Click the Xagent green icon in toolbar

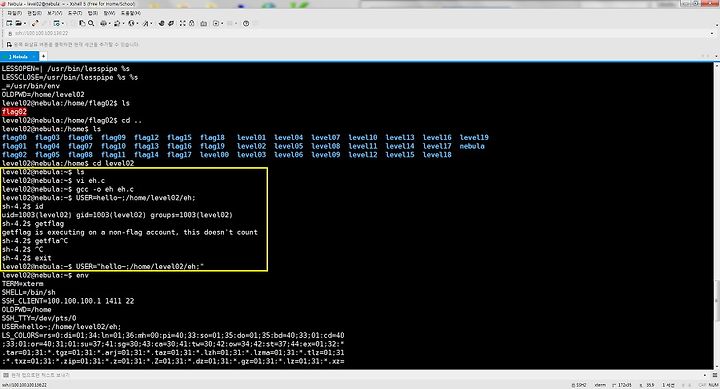pyautogui.click(x=171, y=23)
